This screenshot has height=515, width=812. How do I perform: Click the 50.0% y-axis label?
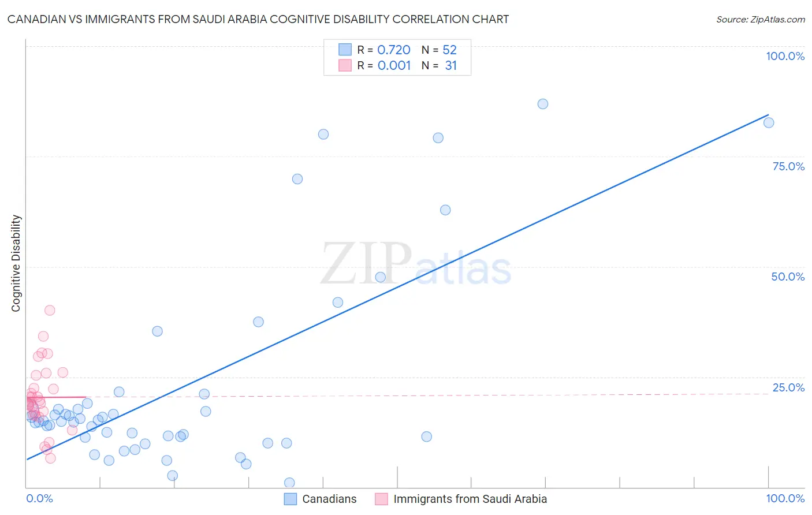(x=788, y=277)
